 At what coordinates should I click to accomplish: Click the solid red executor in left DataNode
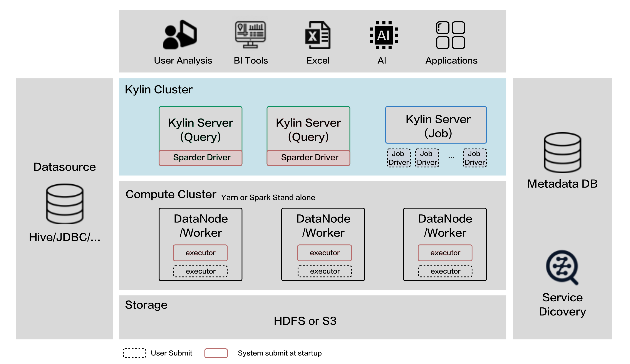point(200,253)
